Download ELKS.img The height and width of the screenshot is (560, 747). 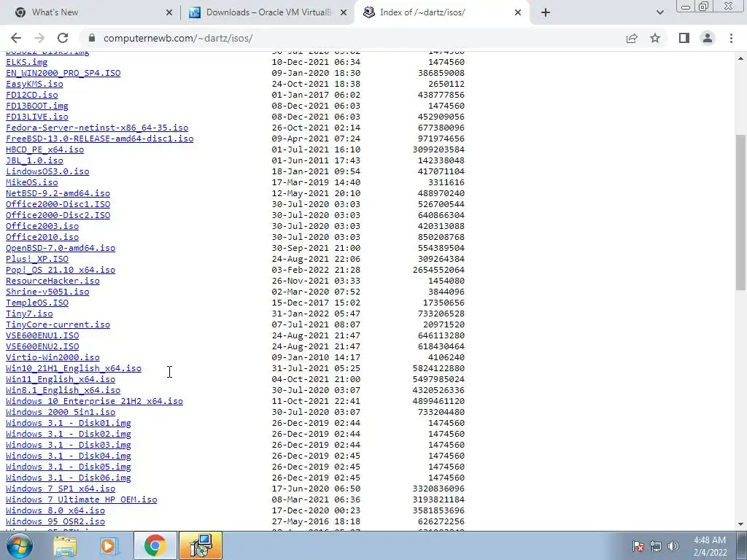(27, 62)
